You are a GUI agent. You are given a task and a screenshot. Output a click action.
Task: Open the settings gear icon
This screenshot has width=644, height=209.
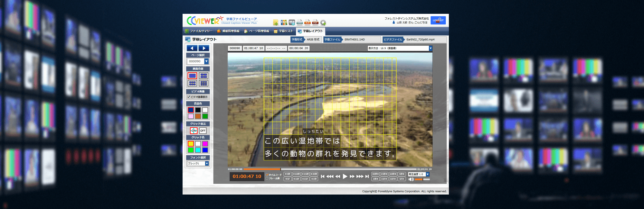click(323, 23)
